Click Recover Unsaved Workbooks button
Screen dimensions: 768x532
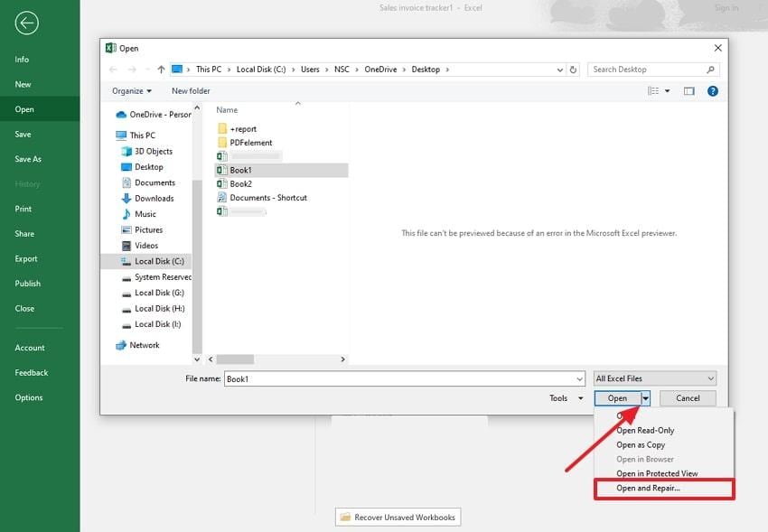click(x=398, y=517)
